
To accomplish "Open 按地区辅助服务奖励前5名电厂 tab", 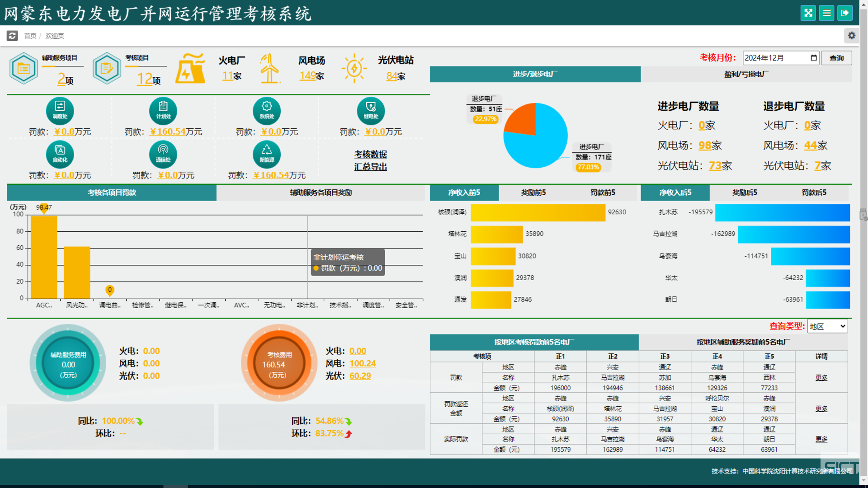I will [x=743, y=342].
